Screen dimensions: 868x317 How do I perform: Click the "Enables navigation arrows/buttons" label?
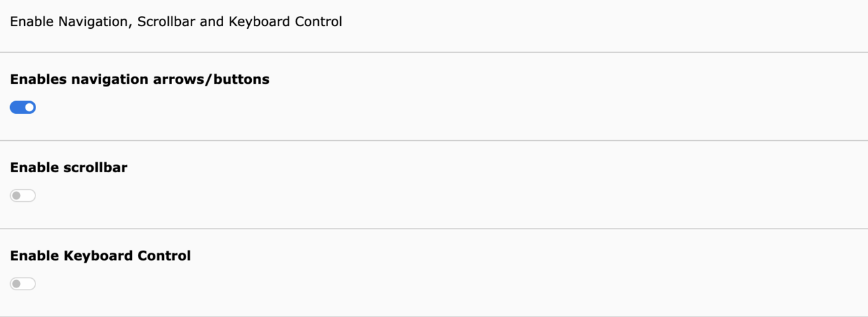pos(139,79)
